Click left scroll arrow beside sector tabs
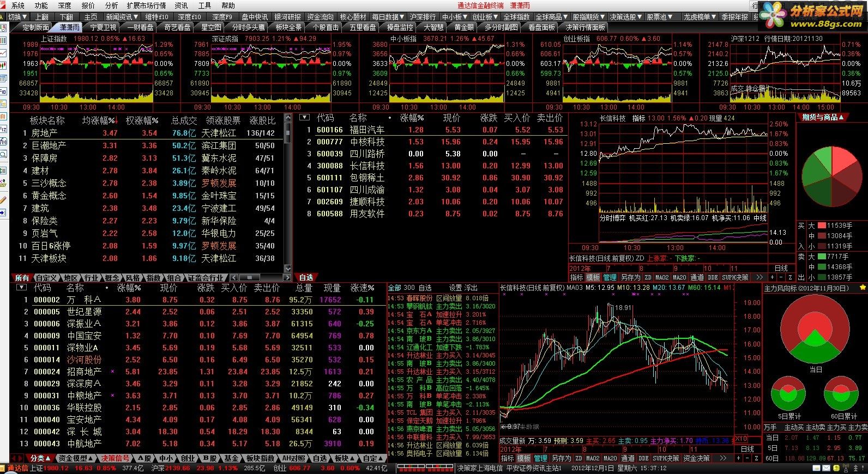 click(x=234, y=278)
